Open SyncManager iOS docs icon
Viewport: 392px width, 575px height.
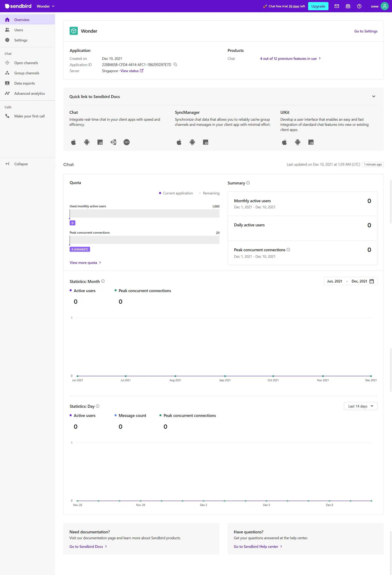179,142
